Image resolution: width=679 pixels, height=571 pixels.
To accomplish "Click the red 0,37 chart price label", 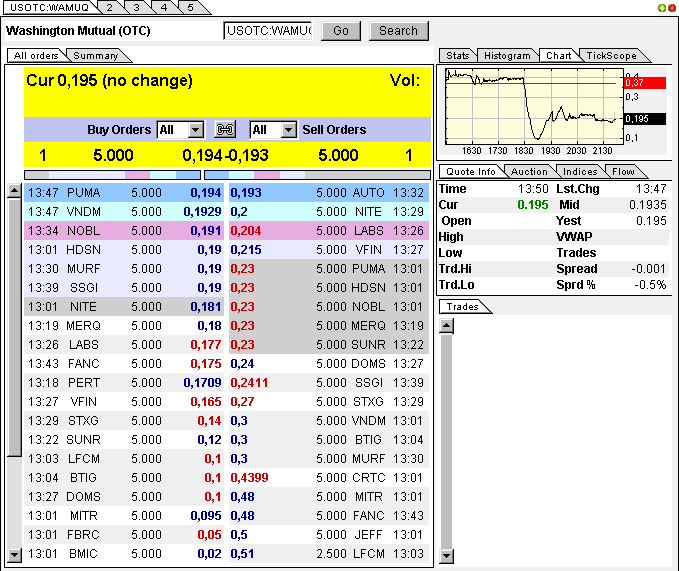I will coord(645,83).
